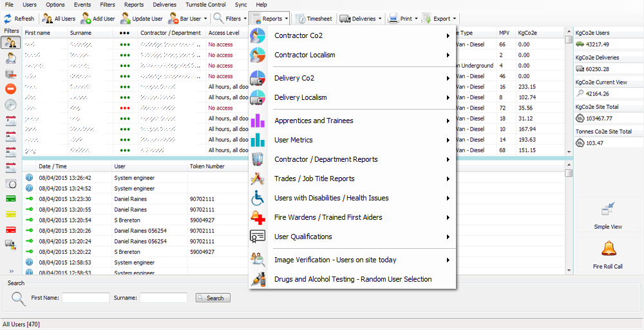Click the All Users button
644x330 pixels.
(x=59, y=19)
